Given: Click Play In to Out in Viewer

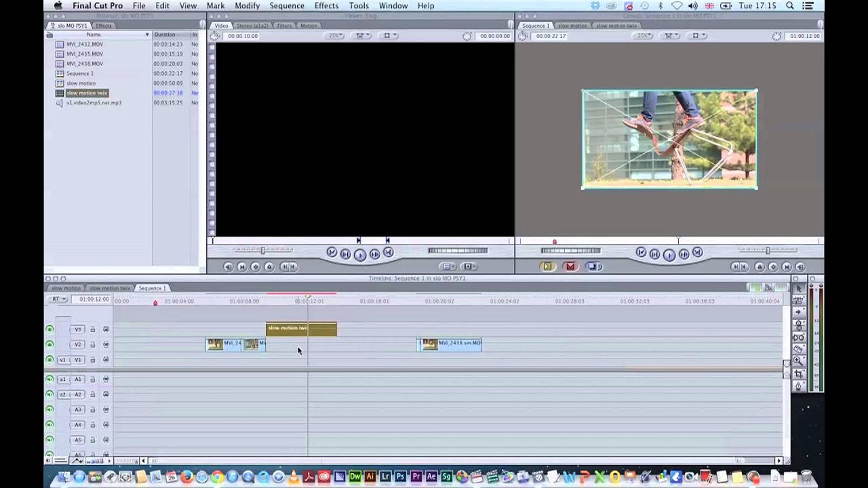Looking at the screenshot, I should pos(345,253).
